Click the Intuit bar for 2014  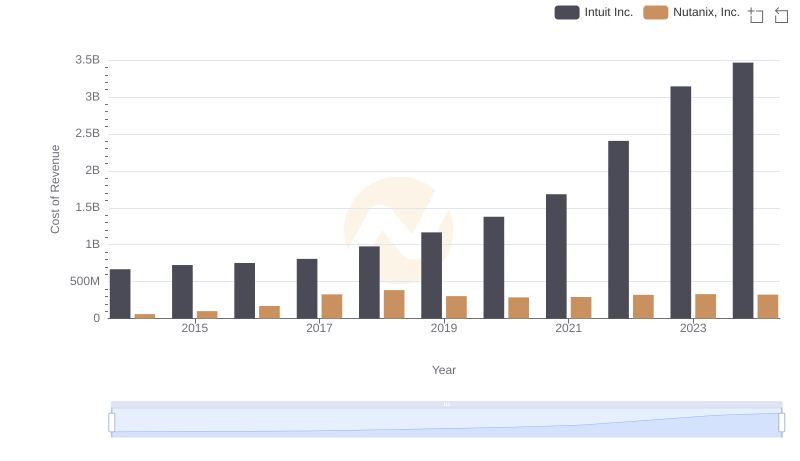pos(120,294)
